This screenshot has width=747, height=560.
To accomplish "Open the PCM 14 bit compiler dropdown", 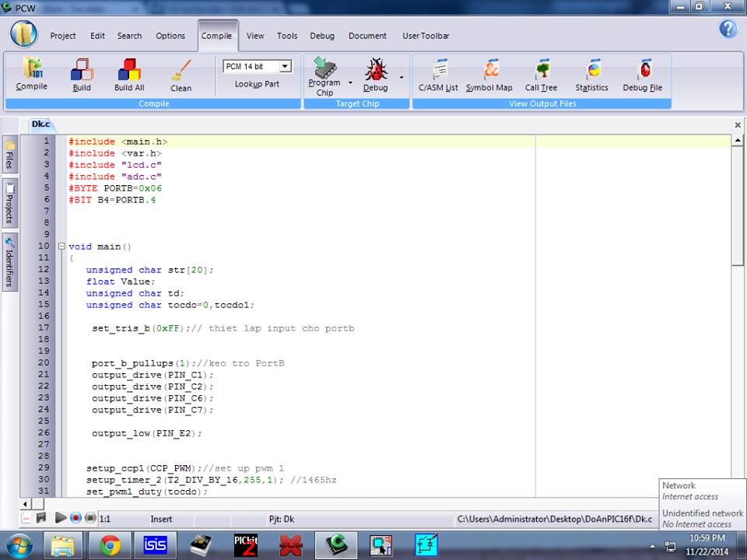I will [x=285, y=66].
